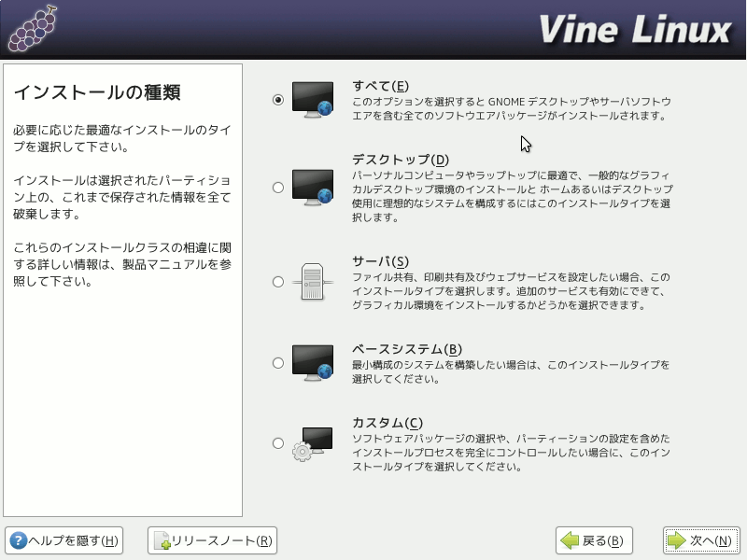The width and height of the screenshot is (747, 560).
Task: Click the description text under デスクトップ
Action: tap(512, 196)
